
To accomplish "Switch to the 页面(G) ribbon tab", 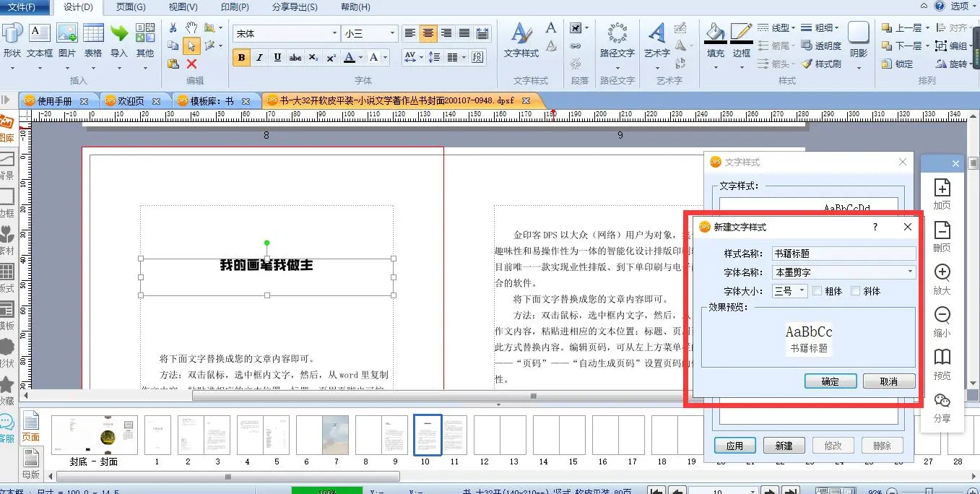I will (130, 7).
